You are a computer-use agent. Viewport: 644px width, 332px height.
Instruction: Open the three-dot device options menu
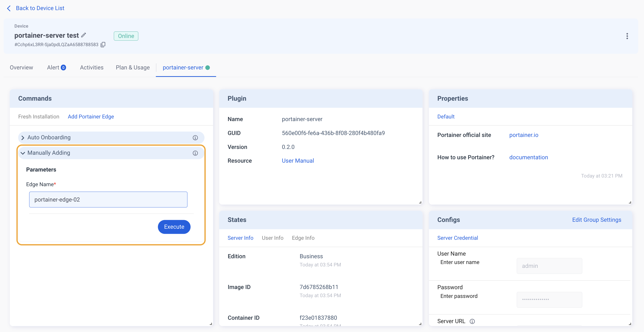coord(627,36)
